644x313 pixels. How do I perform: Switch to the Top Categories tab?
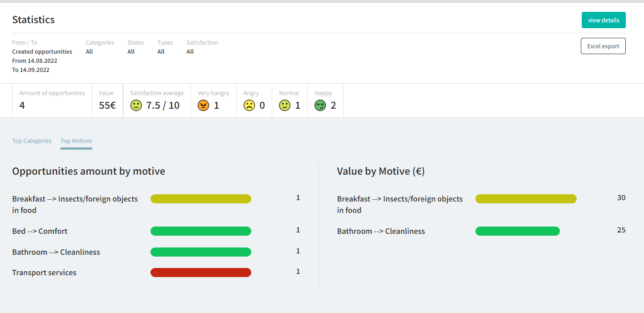click(x=32, y=141)
